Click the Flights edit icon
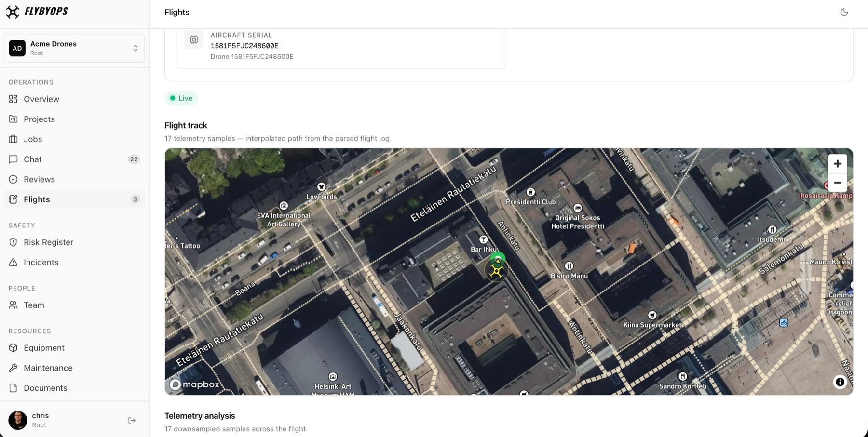Viewport: 868px width, 437px height. click(13, 199)
